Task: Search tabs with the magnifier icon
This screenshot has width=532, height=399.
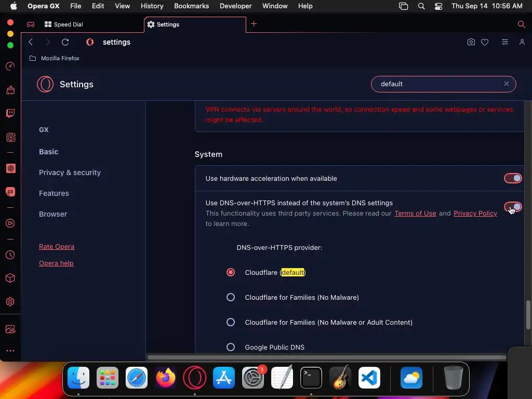Action: [521, 24]
